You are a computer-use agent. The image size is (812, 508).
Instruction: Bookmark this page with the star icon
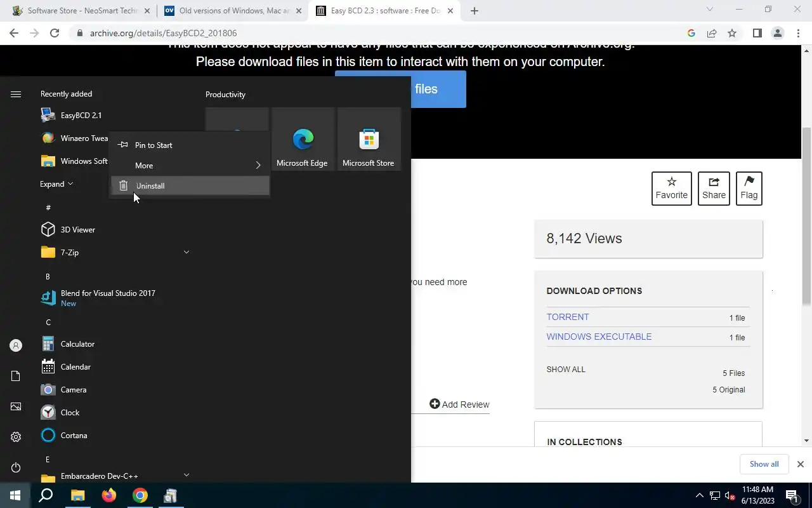(732, 33)
